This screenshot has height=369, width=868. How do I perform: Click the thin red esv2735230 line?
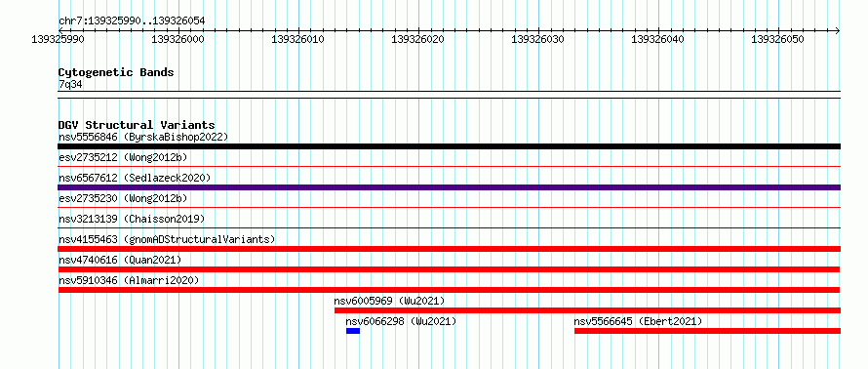pyautogui.click(x=450, y=207)
